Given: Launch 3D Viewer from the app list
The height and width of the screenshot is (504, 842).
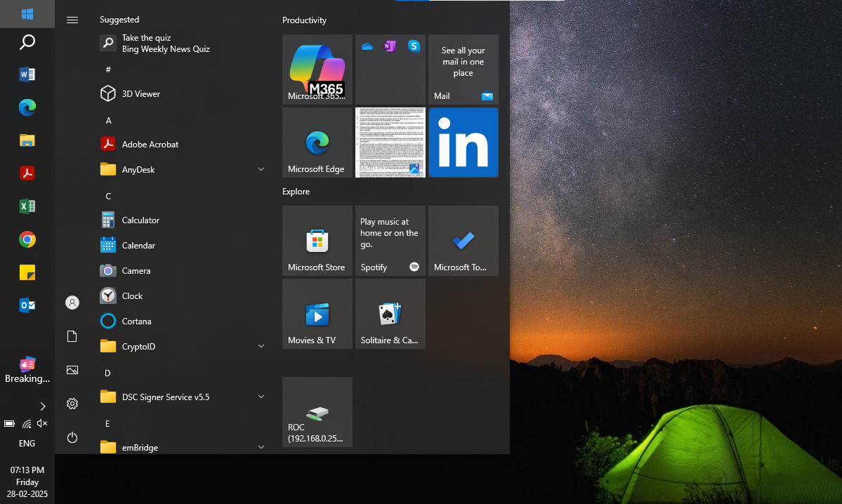Looking at the screenshot, I should [183, 93].
